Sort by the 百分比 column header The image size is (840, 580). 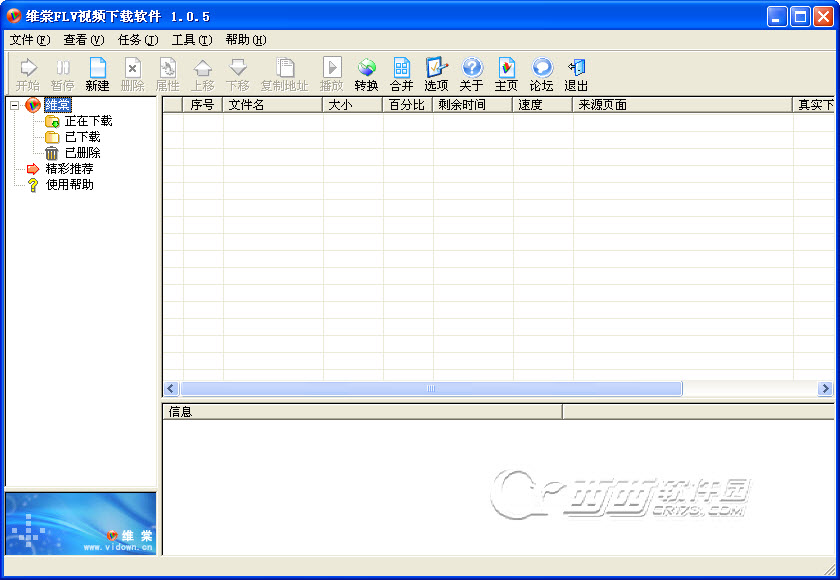click(408, 105)
